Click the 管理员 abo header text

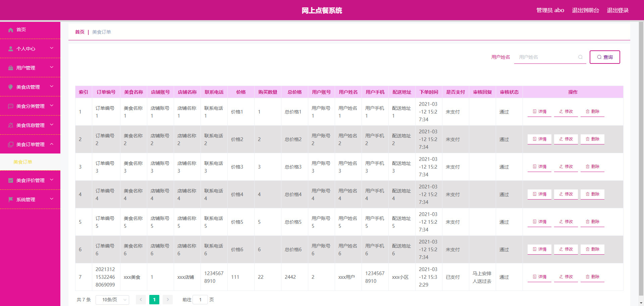click(x=550, y=10)
